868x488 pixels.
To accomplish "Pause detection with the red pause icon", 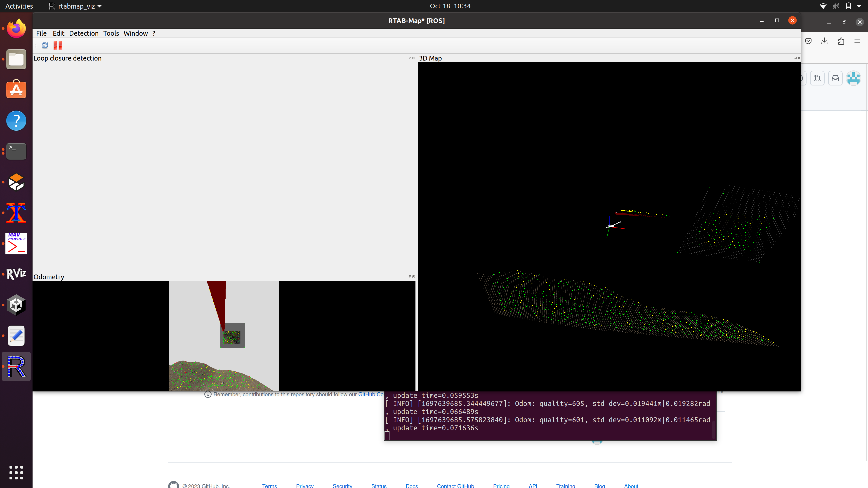I will click(57, 45).
